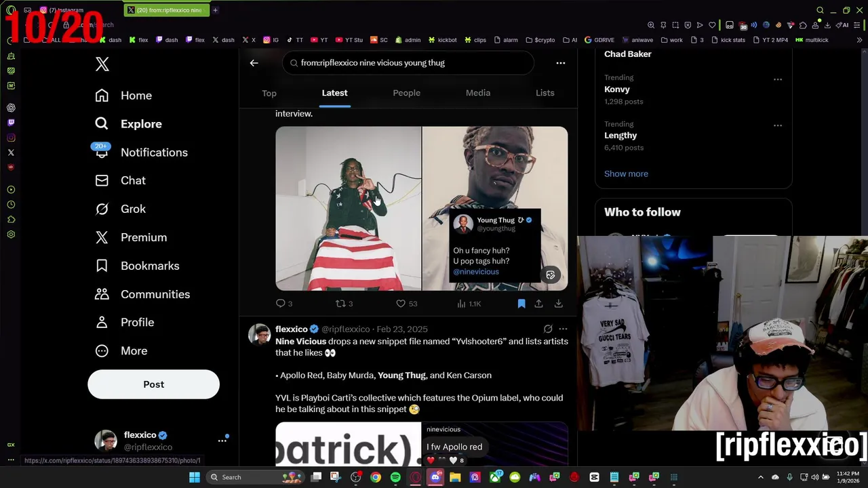868x488 pixels.
Task: Switch to the Latest tab
Action: pyautogui.click(x=334, y=93)
